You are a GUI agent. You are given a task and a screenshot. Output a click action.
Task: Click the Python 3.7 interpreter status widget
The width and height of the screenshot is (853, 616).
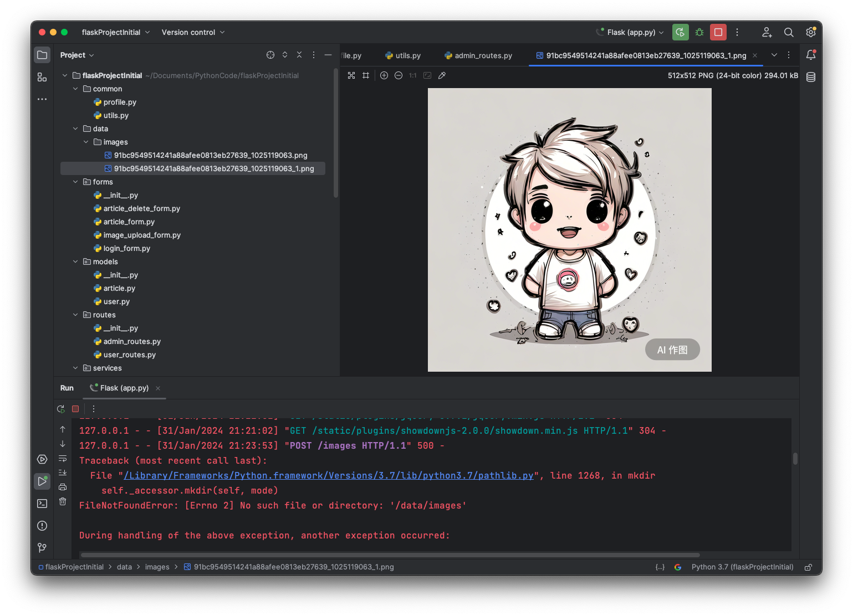(x=742, y=567)
